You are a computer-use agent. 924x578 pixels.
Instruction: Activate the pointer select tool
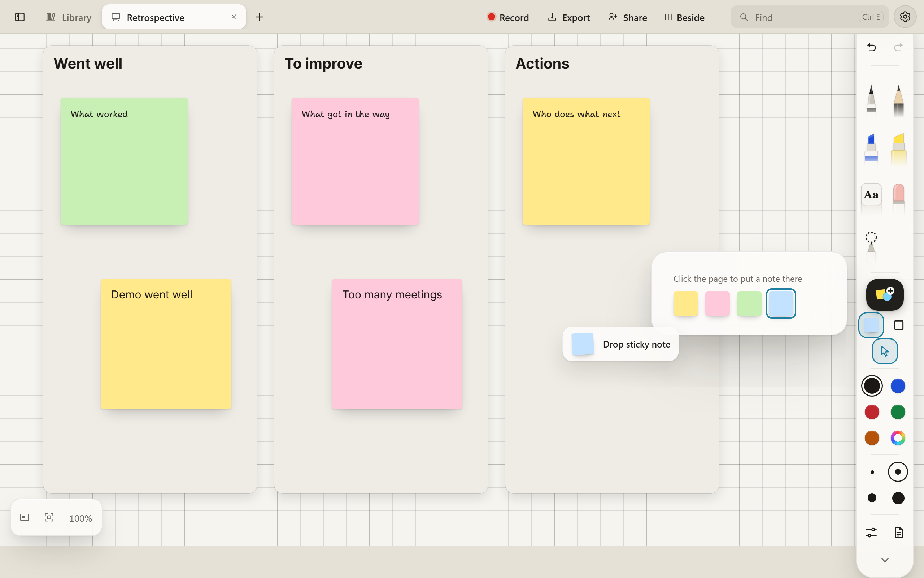(x=885, y=351)
